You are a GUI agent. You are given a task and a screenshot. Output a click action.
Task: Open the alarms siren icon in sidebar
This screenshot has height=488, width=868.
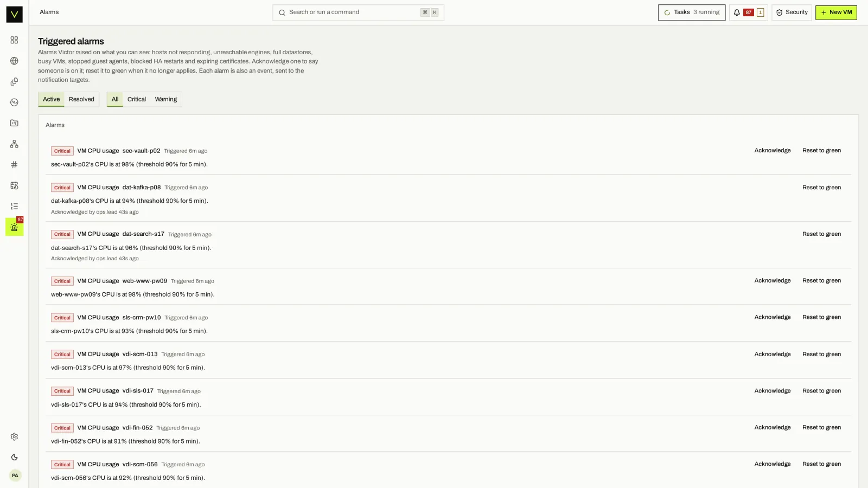point(14,227)
